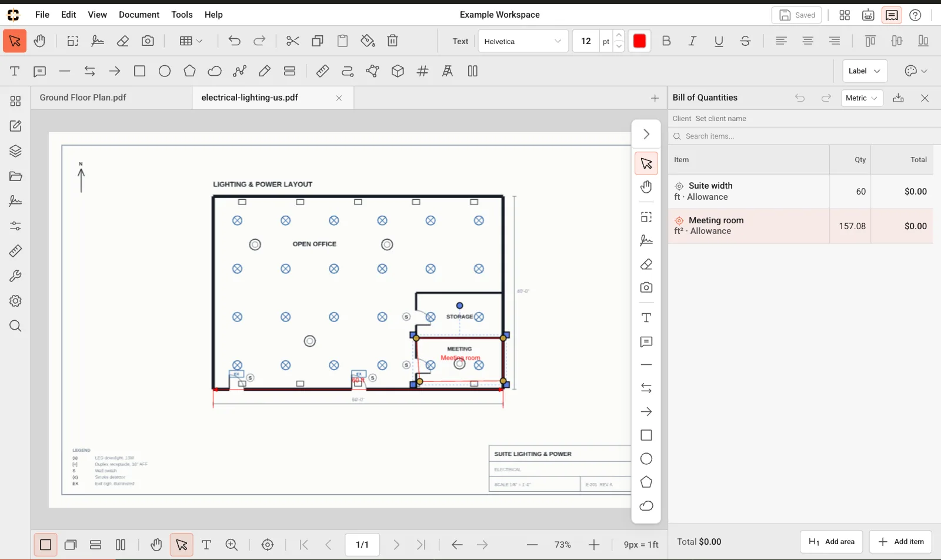Image resolution: width=941 pixels, height=560 pixels.
Task: Zoom out with the minus button
Action: point(532,545)
